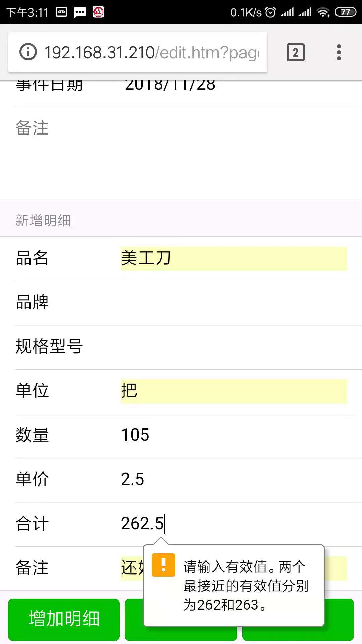
Task: Click into the empty 品牌 field
Action: (234, 303)
